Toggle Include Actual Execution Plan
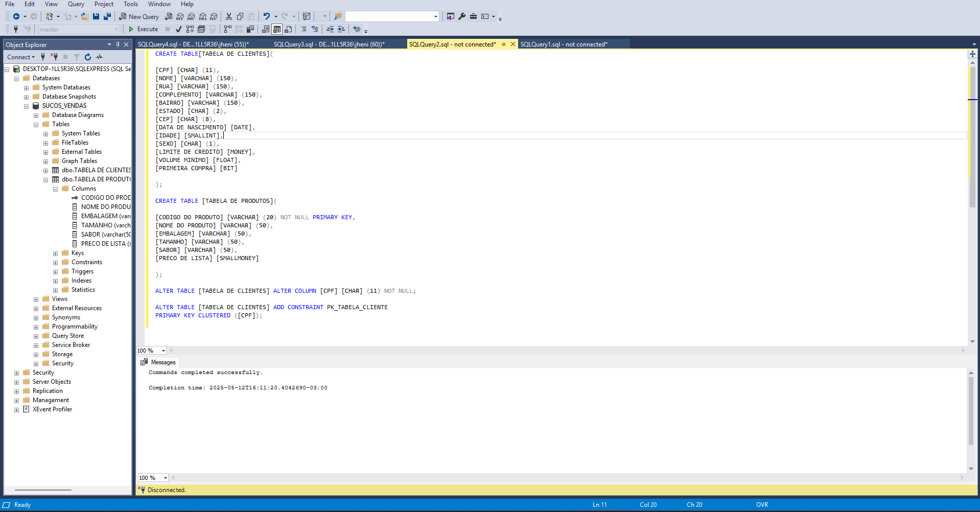The height and width of the screenshot is (512, 980). pyautogui.click(x=228, y=29)
